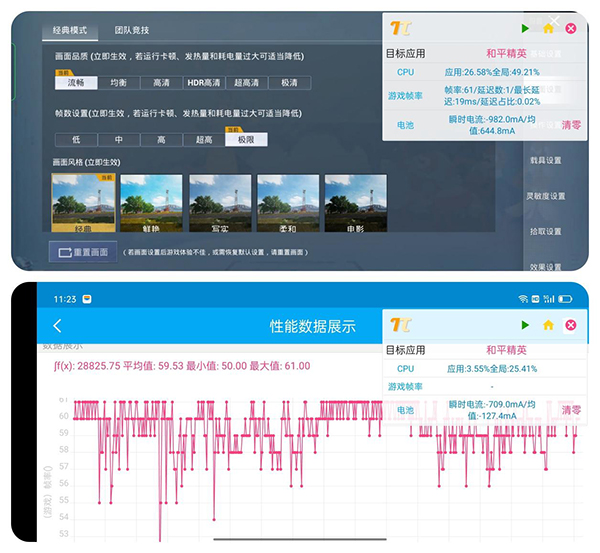Screen dimensions: 600x553
Task: Select 均衡 graphics quality option
Action: [x=117, y=83]
